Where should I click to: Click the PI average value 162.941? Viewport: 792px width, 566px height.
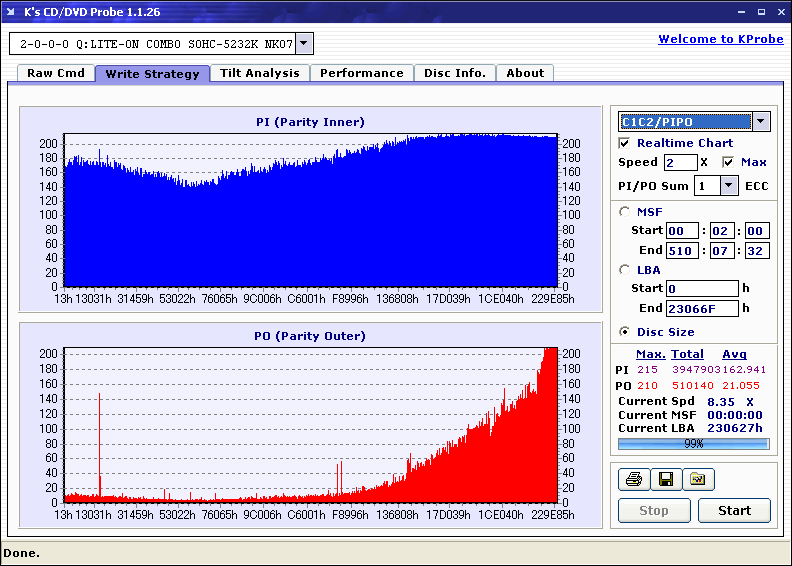point(744,370)
